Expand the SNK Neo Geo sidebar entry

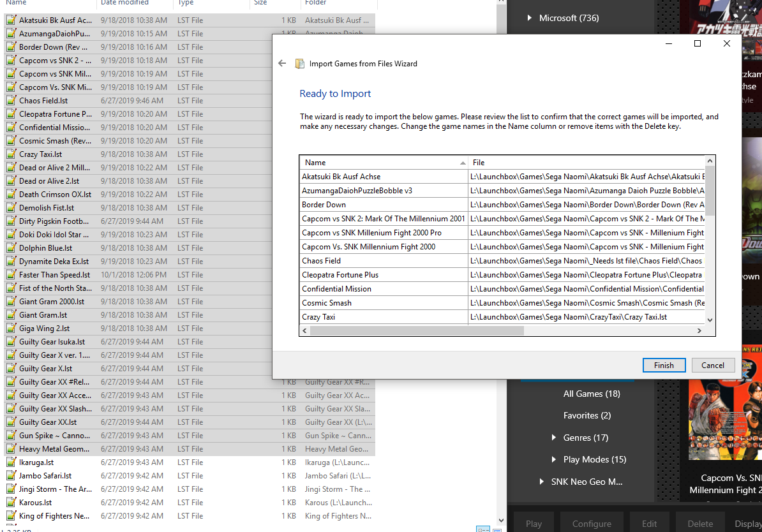click(x=541, y=482)
